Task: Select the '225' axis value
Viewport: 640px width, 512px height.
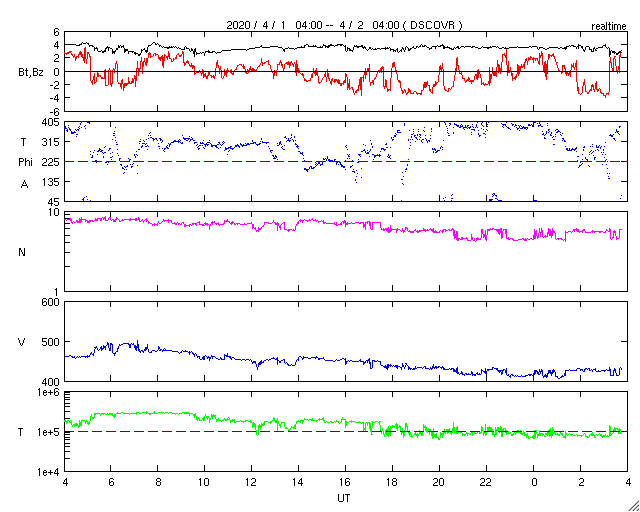Action: coord(51,162)
